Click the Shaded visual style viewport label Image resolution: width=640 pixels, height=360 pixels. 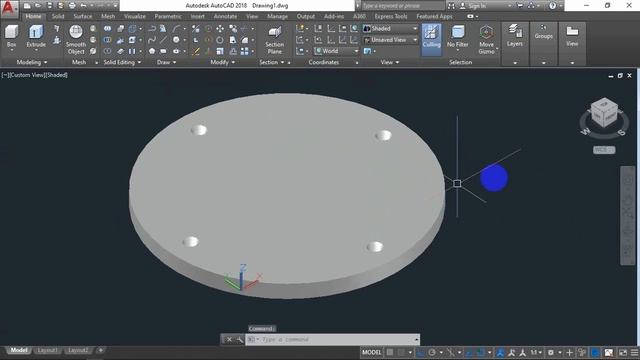(x=57, y=75)
